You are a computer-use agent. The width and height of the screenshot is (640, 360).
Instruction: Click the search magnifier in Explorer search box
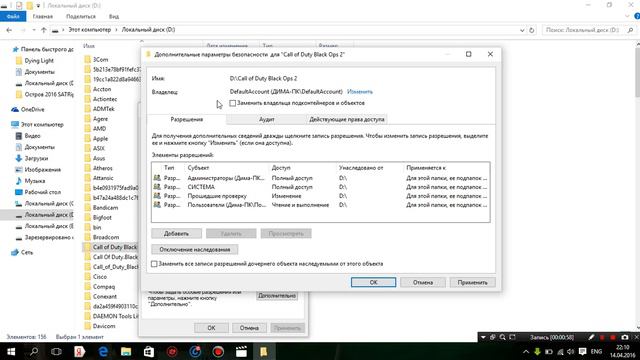(x=631, y=30)
